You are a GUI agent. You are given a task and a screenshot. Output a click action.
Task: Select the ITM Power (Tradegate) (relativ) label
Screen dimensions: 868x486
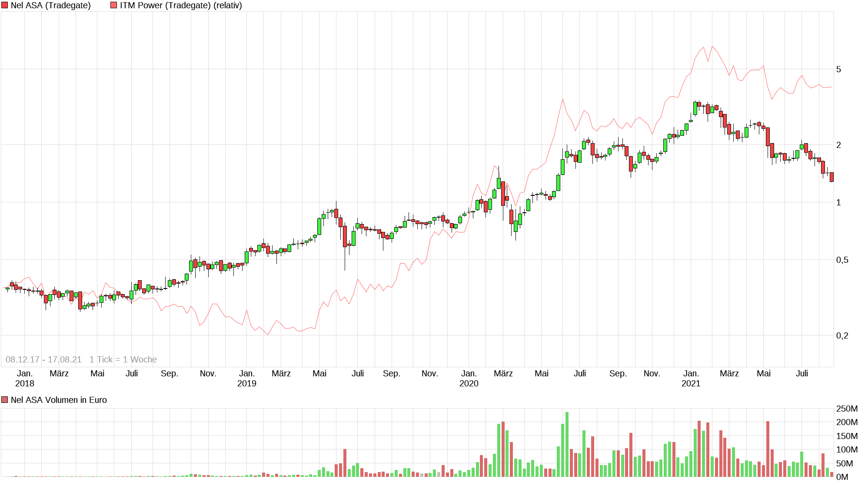click(181, 5)
